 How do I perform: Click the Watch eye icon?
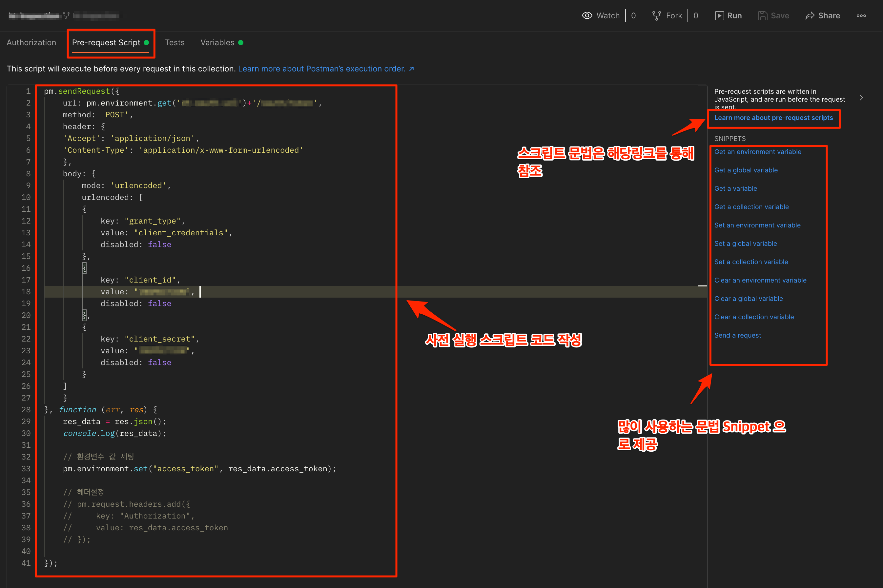coord(586,15)
